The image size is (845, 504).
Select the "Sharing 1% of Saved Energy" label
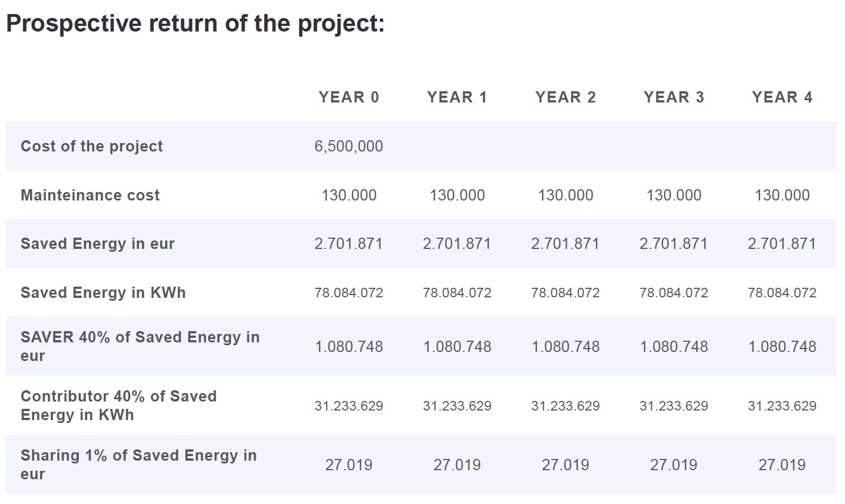pyautogui.click(x=138, y=465)
